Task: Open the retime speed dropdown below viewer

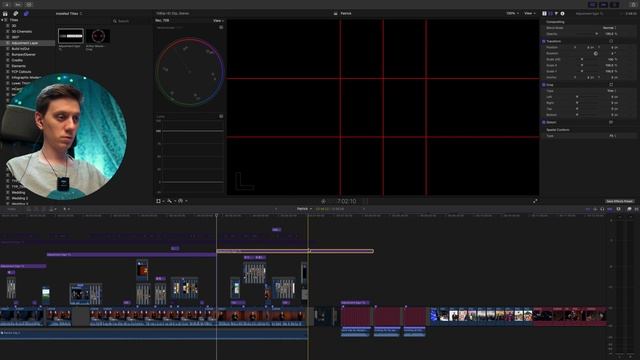Action: pos(183,201)
